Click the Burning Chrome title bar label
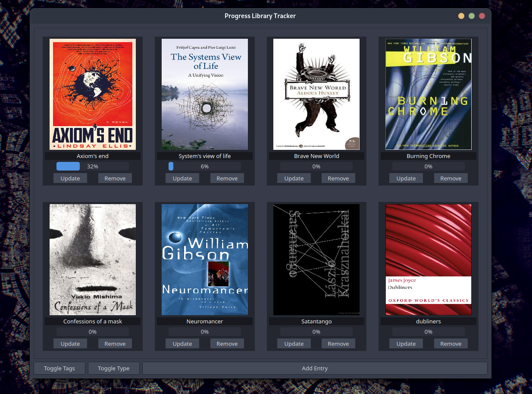 point(428,156)
